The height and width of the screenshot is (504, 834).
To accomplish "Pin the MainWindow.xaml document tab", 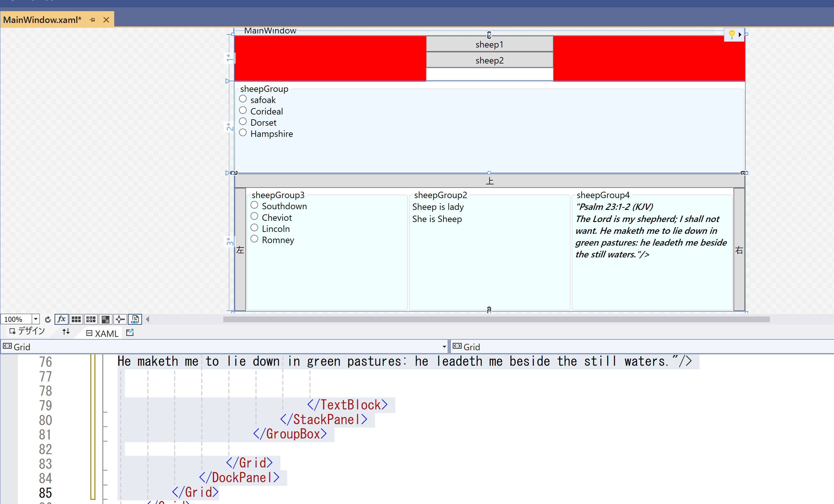I will 93,20.
